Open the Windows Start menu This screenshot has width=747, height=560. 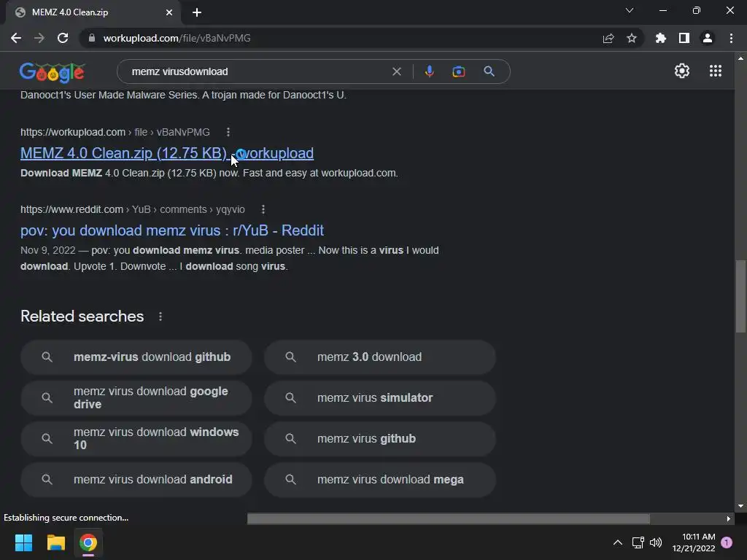pos(23,542)
